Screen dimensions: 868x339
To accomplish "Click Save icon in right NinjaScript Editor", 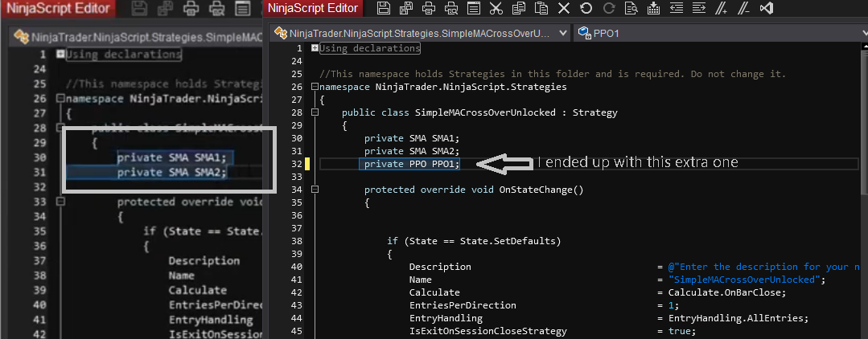I will point(383,8).
